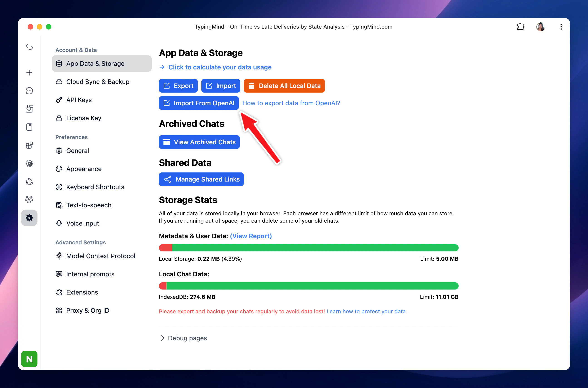Click the Local Chat Data usage progress bar
Image resolution: width=588 pixels, height=388 pixels.
point(309,286)
